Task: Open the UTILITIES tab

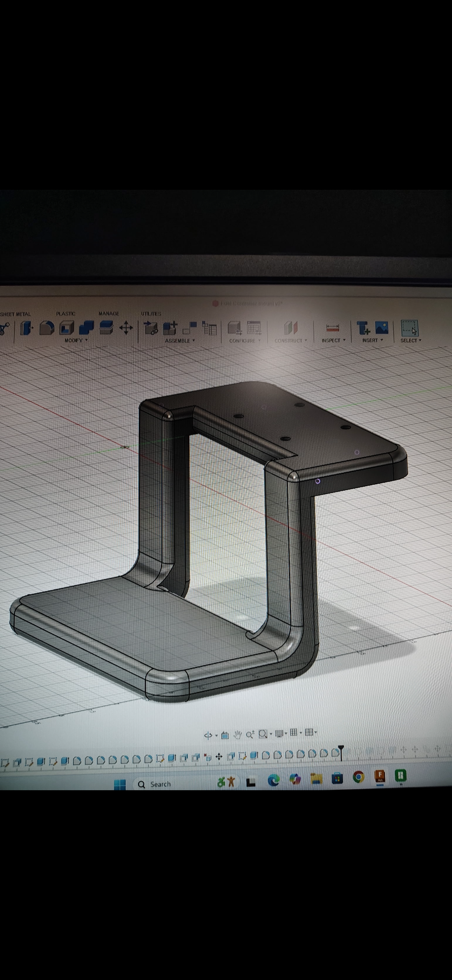Action: point(151,314)
